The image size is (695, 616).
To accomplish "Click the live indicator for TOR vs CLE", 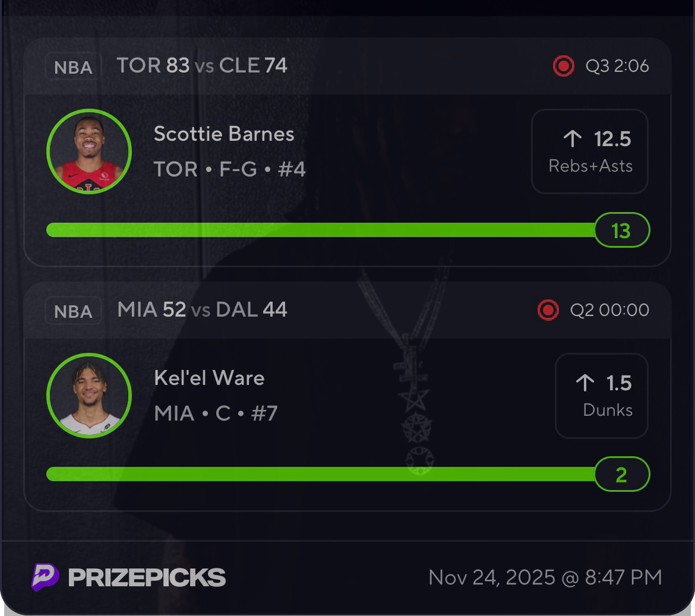I will coord(563,66).
